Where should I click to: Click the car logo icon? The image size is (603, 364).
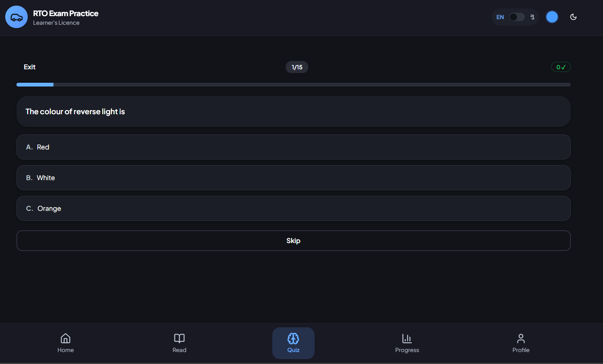[x=16, y=17]
